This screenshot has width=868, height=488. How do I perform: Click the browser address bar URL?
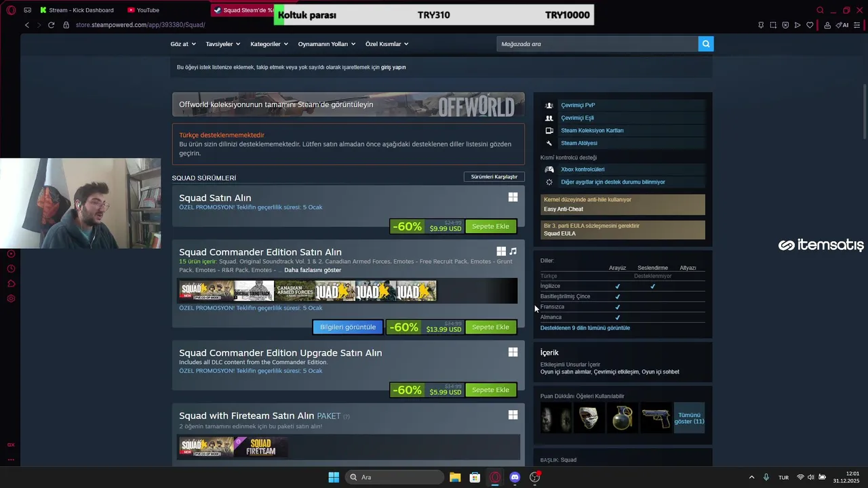(140, 25)
